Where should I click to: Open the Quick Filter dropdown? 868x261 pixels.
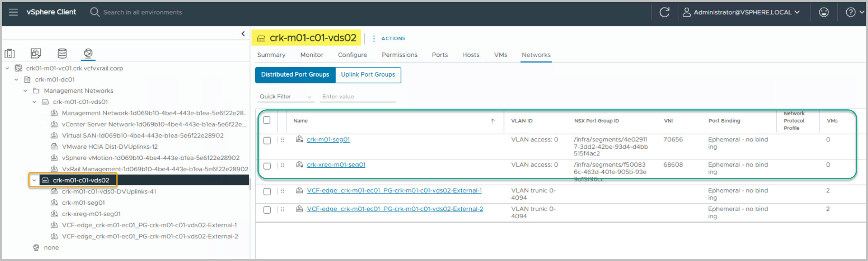[285, 97]
